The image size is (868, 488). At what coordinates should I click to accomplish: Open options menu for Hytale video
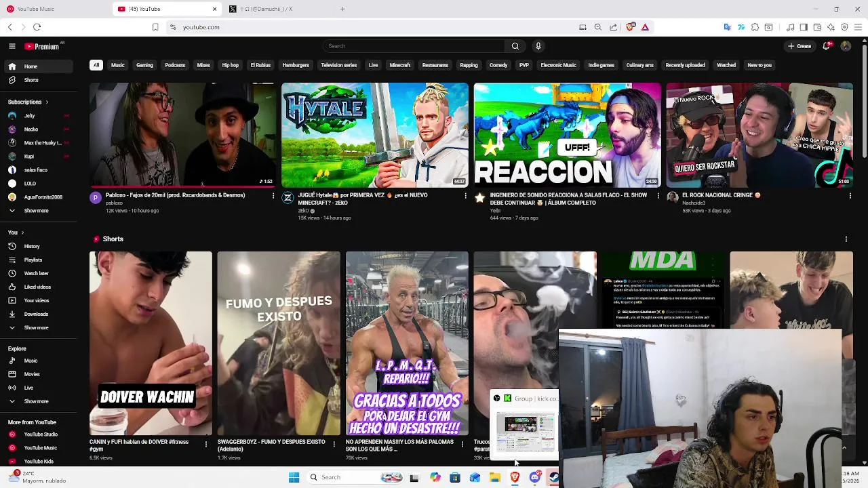click(465, 196)
